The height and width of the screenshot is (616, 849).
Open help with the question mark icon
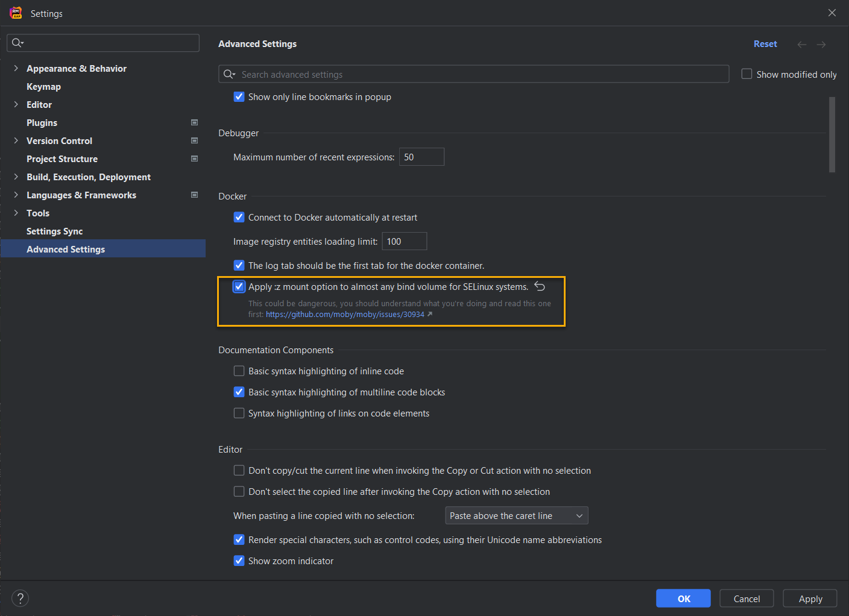click(20, 598)
